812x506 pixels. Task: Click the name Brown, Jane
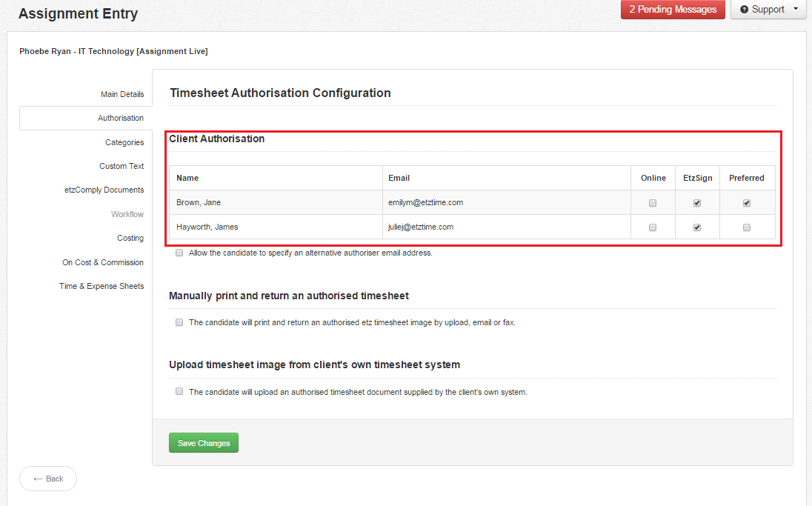pos(199,202)
